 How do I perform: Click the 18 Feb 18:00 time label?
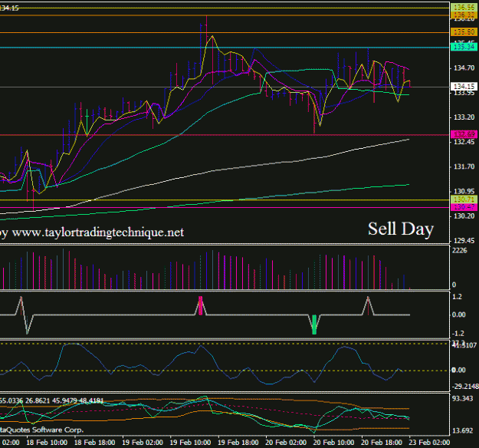coord(95,443)
